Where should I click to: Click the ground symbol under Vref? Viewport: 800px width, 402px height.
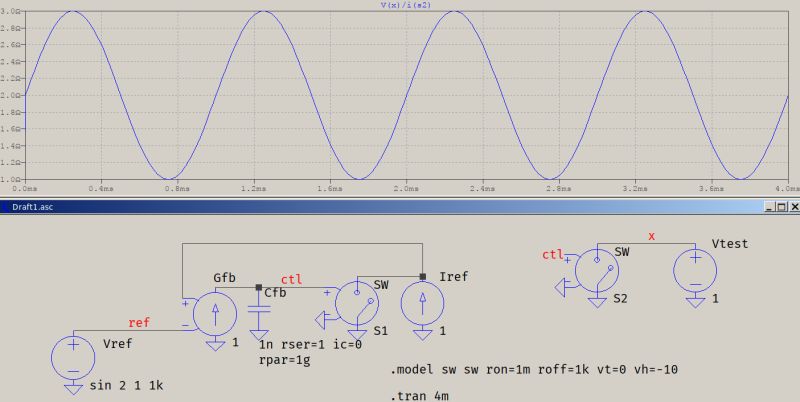click(x=73, y=389)
